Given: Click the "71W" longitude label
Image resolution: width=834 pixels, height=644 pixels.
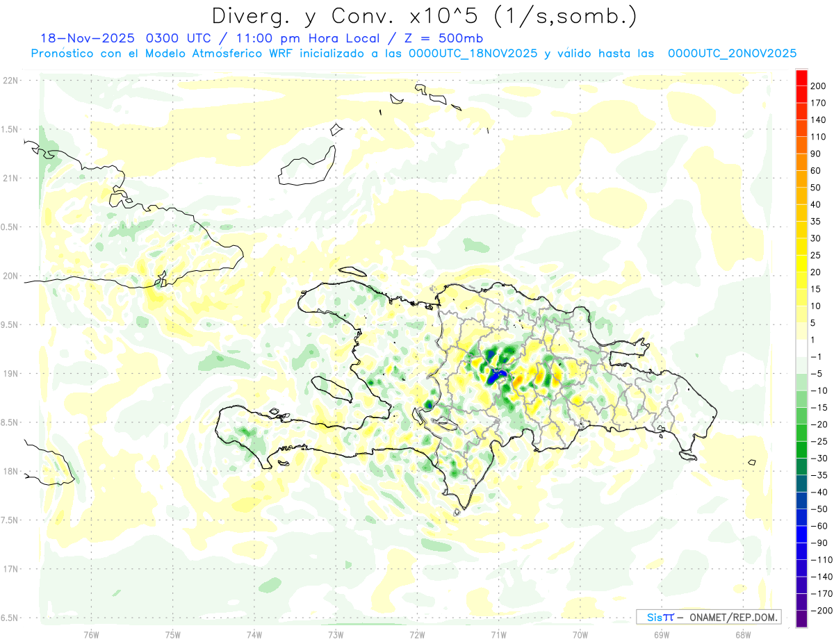Looking at the screenshot, I should (x=498, y=635).
